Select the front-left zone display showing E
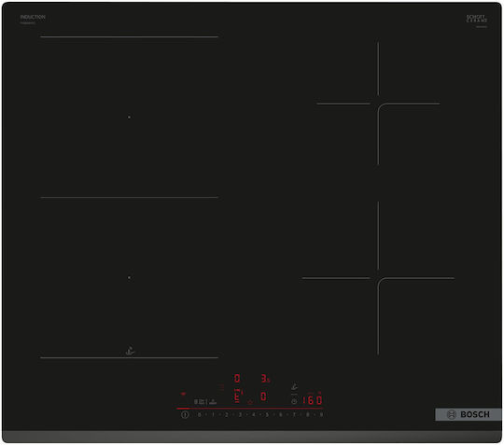 (x=237, y=396)
